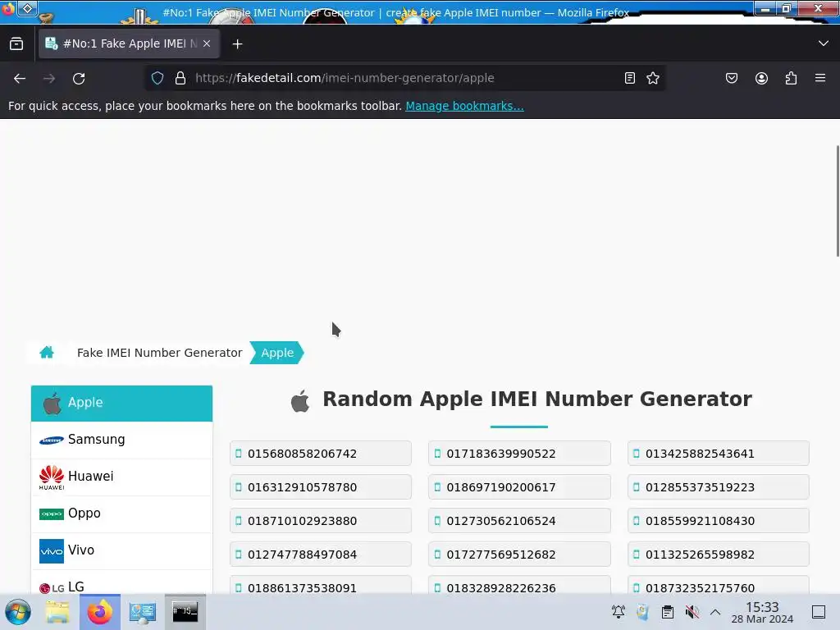Open Firefox View icon
Image resolution: width=840 pixels, height=630 pixels.
click(x=16, y=43)
